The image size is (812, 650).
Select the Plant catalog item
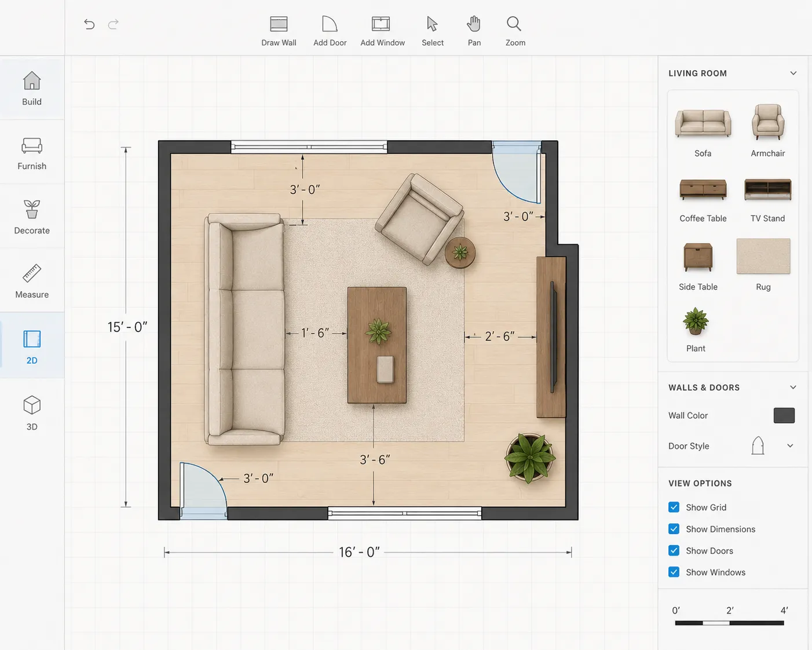696,329
